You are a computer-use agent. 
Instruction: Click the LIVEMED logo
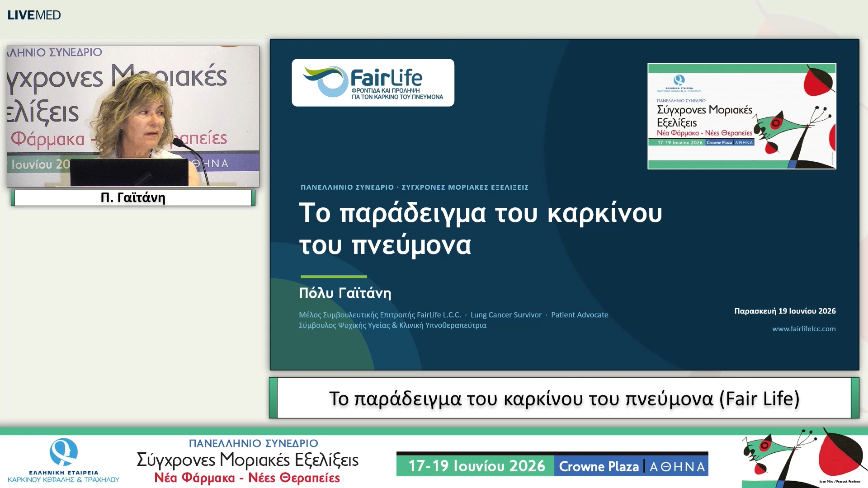pyautogui.click(x=34, y=15)
